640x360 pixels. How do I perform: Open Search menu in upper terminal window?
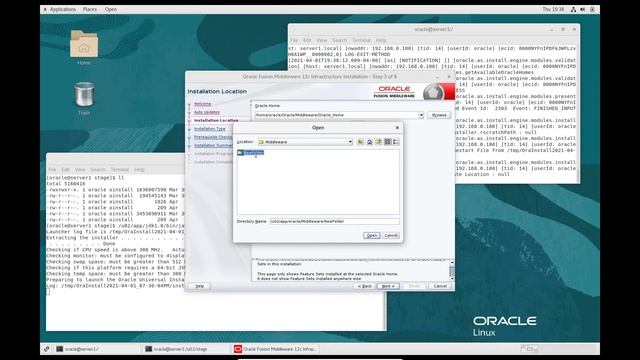[339, 40]
